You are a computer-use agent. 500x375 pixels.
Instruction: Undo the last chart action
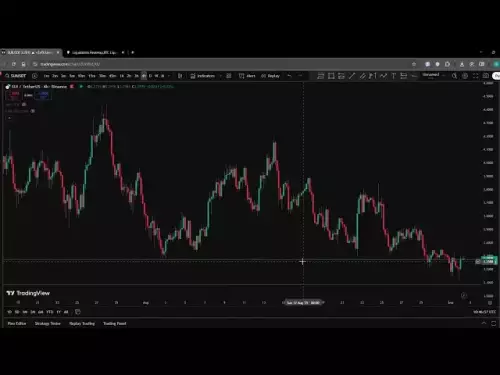pyautogui.click(x=289, y=76)
